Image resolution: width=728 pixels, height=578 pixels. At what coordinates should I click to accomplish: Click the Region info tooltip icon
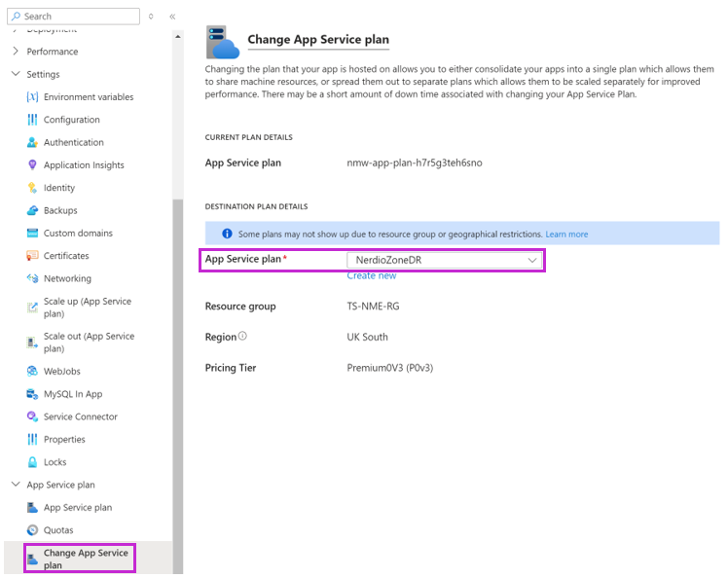coord(242,337)
